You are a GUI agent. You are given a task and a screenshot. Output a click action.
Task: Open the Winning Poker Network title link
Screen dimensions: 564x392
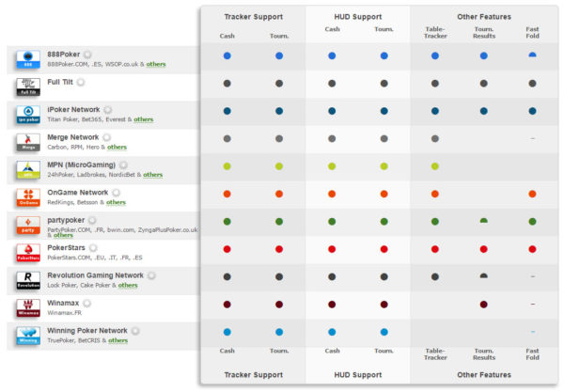coord(87,331)
